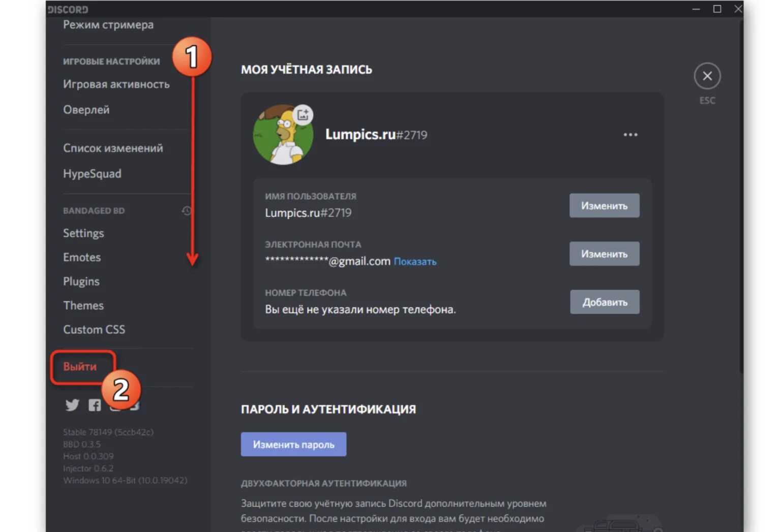Screen dimensions: 781x532
Task: Click Показать to reveal email
Action: point(415,262)
